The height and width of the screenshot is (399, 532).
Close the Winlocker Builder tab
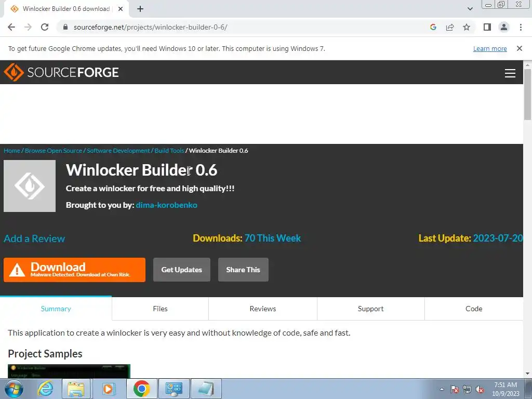pos(121,9)
